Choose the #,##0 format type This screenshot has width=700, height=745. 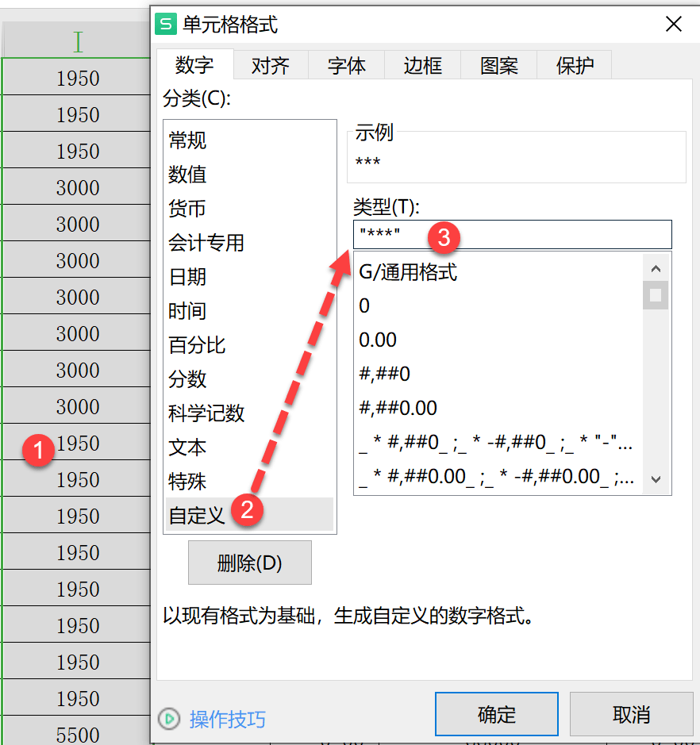coord(499,374)
